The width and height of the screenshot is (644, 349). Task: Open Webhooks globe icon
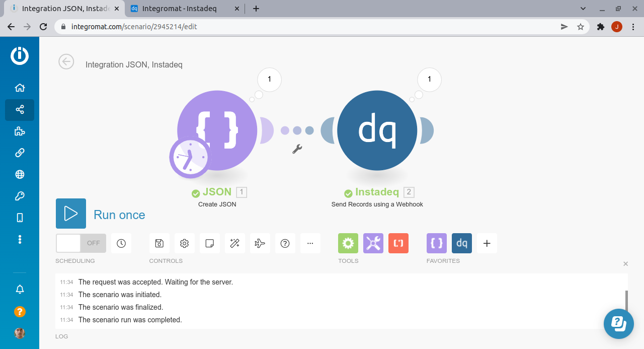pyautogui.click(x=20, y=174)
